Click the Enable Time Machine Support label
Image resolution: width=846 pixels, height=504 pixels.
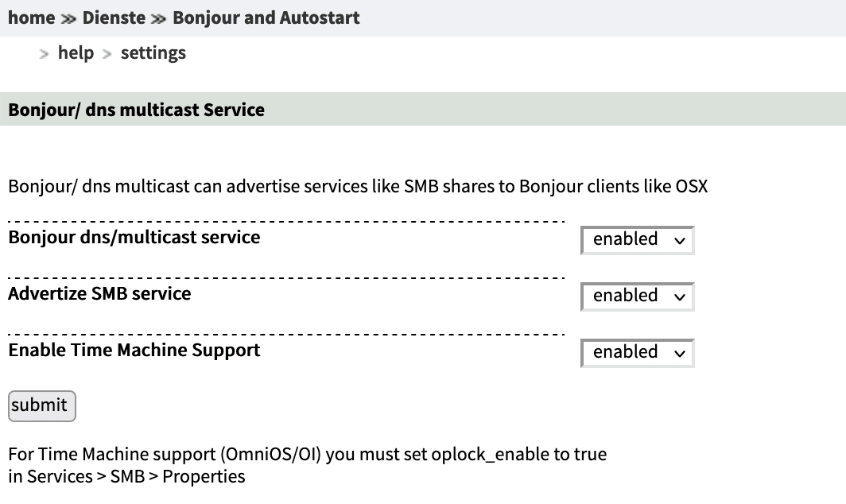(x=134, y=350)
